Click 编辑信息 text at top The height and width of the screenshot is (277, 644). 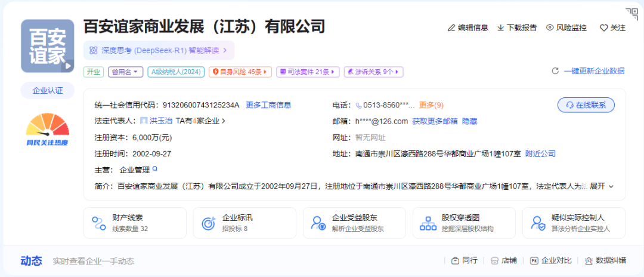click(x=473, y=28)
